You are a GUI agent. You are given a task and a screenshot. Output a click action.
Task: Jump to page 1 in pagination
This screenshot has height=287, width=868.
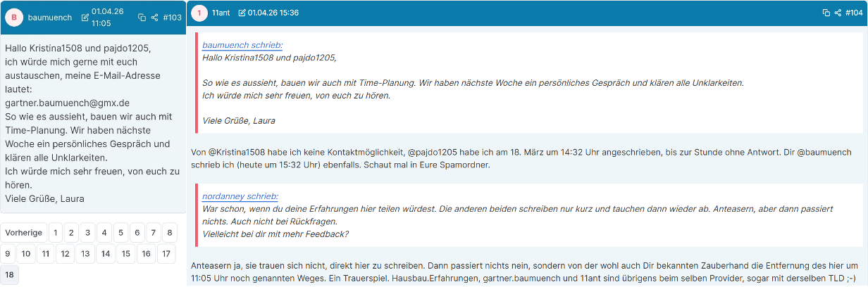[54, 233]
